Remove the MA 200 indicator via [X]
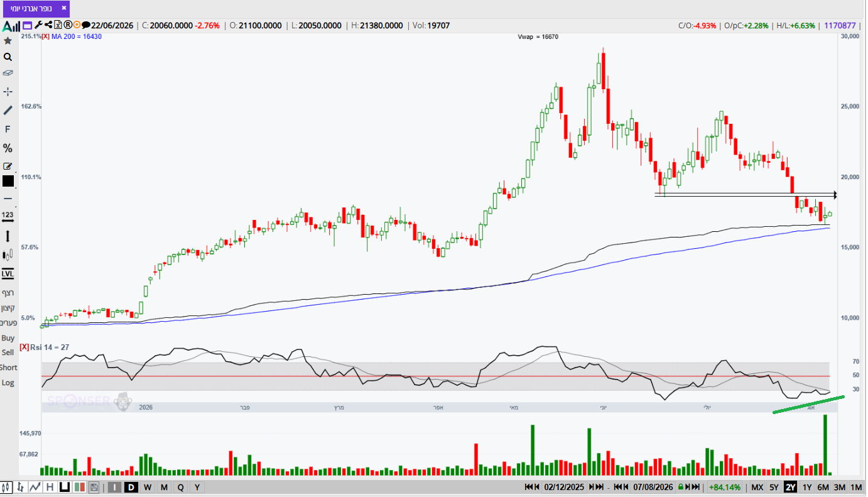 click(45, 36)
